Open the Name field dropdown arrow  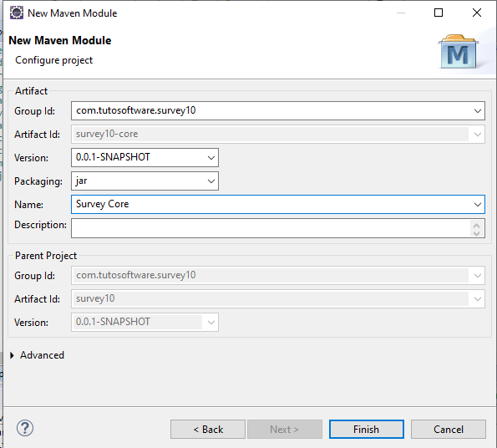tap(477, 205)
